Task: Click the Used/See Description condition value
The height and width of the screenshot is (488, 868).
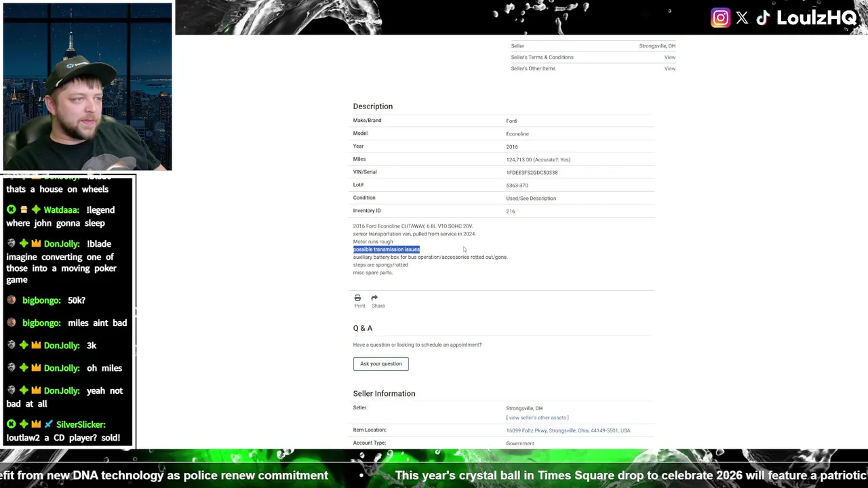Action: tap(531, 199)
